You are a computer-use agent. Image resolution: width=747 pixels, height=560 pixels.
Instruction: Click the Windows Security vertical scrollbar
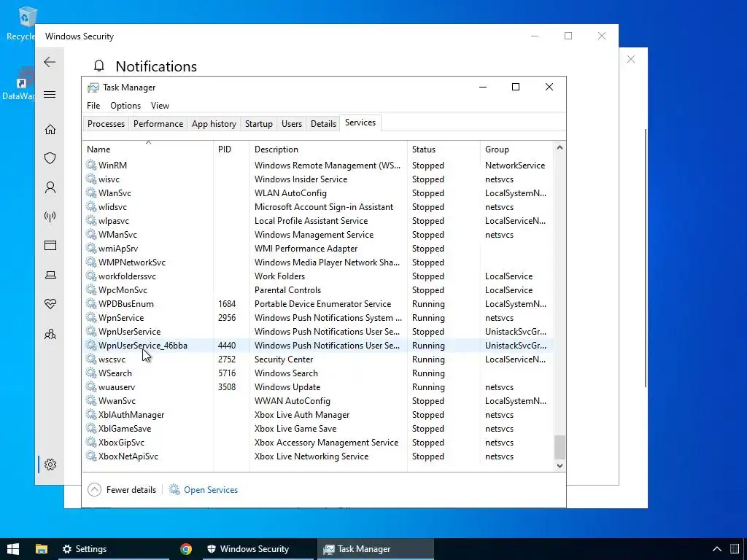click(x=646, y=257)
